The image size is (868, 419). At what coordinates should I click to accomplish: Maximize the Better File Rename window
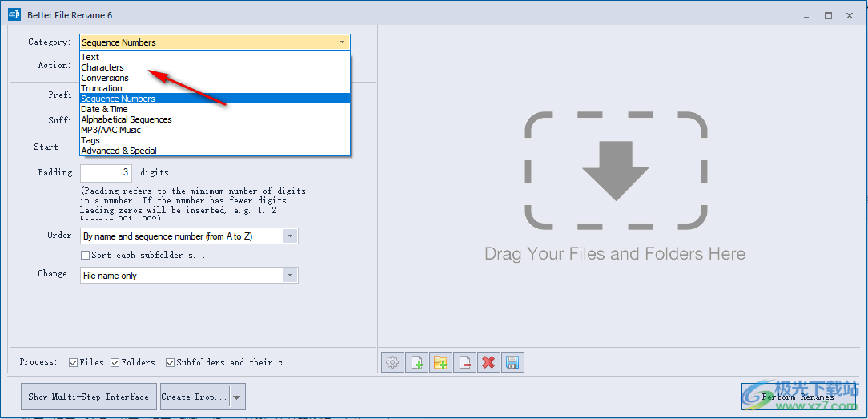tap(828, 15)
